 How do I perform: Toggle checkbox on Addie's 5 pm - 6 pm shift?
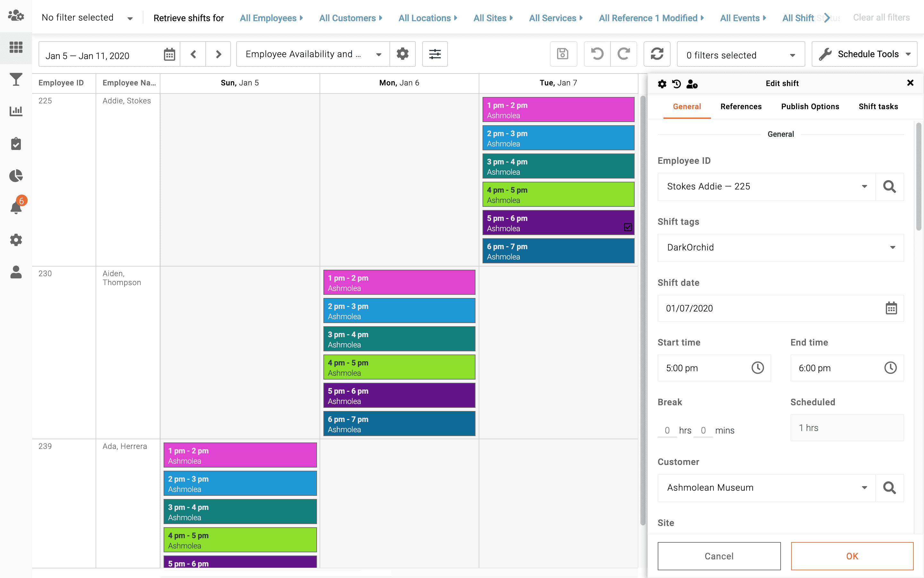point(628,227)
